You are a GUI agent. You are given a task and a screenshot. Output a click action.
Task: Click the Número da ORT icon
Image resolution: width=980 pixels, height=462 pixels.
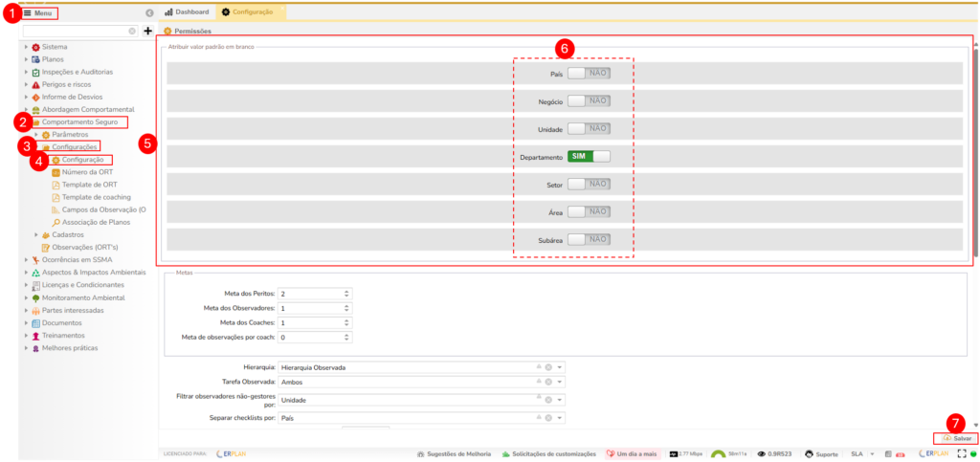pos(56,172)
